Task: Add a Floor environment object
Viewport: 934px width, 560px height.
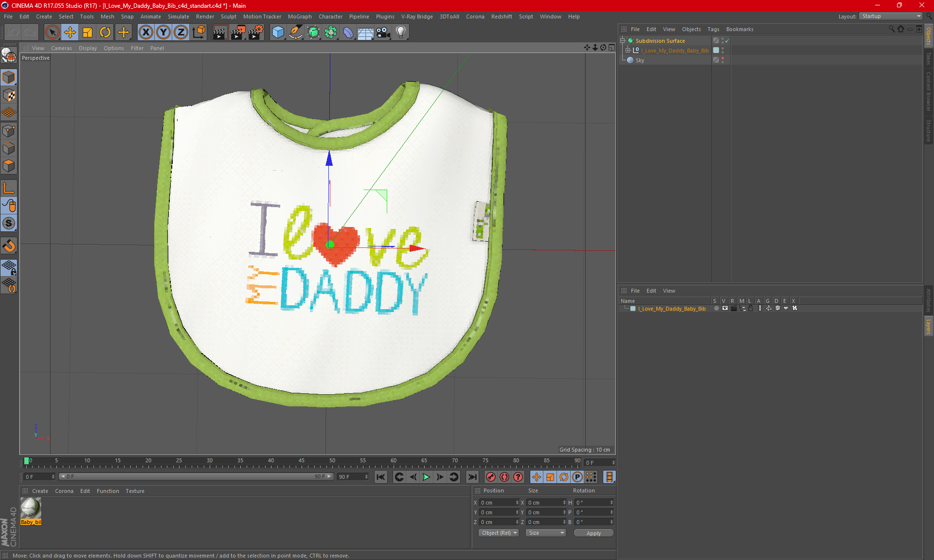Action: [x=366, y=33]
